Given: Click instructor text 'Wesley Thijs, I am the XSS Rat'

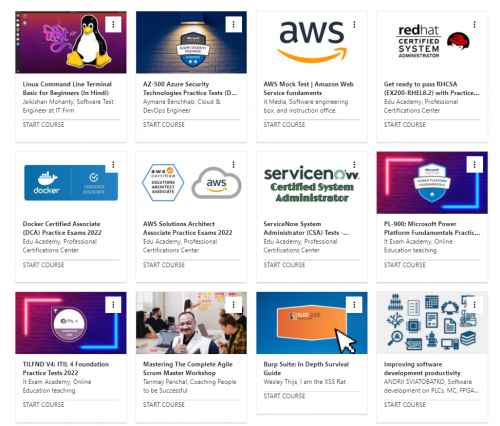Looking at the screenshot, I should click(x=304, y=382).
